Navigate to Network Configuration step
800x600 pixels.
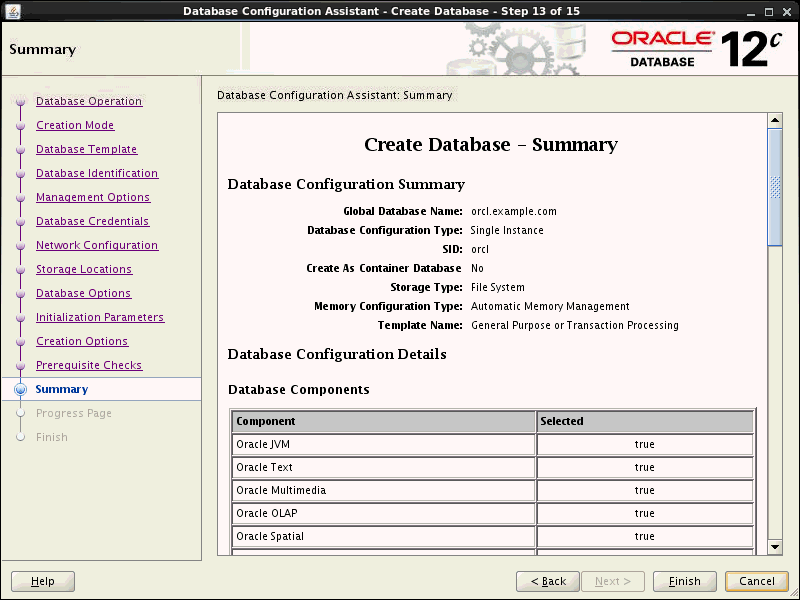click(x=97, y=245)
